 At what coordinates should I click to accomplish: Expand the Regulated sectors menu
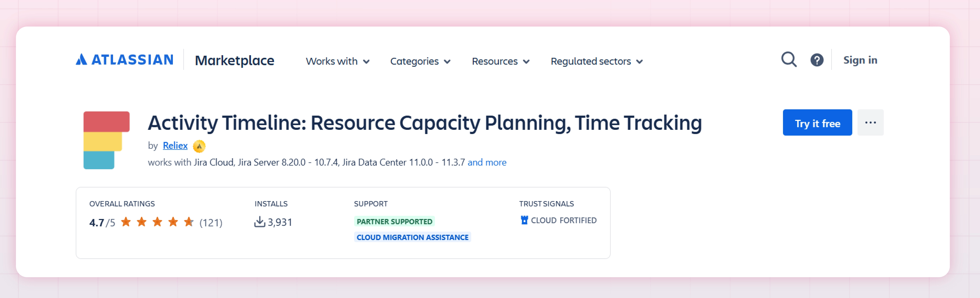click(x=596, y=61)
